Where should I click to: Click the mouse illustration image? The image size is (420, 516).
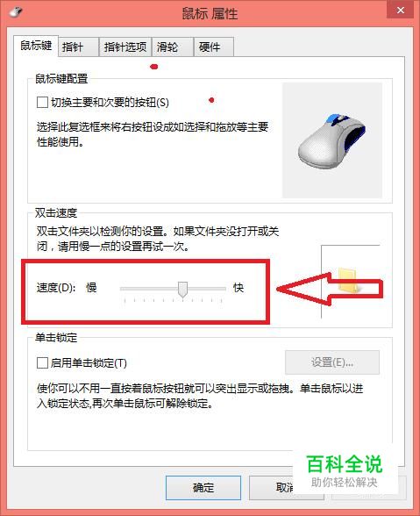pyautogui.click(x=332, y=140)
